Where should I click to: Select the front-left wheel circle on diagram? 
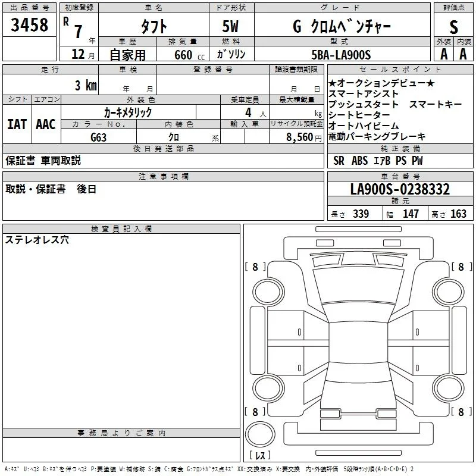(x=268, y=292)
